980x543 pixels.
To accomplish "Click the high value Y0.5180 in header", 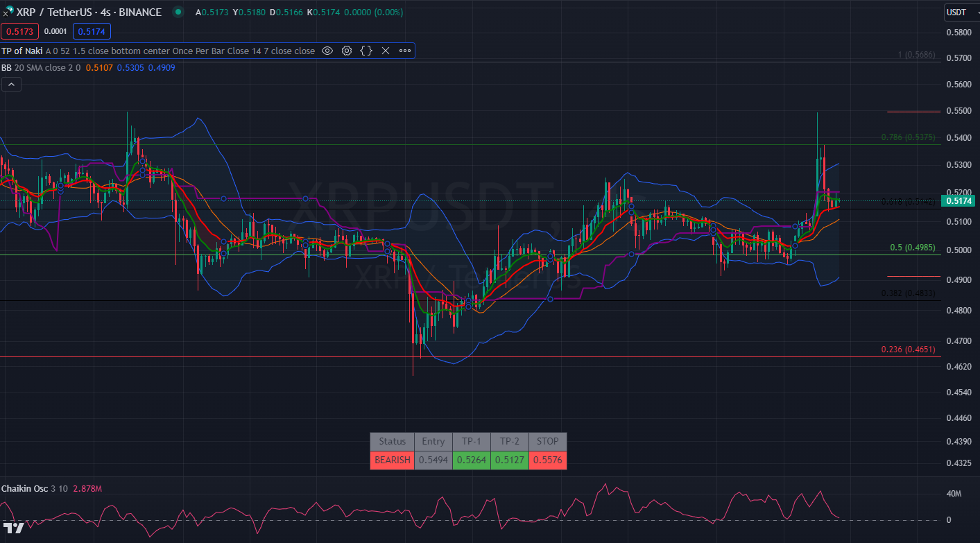I will (249, 12).
